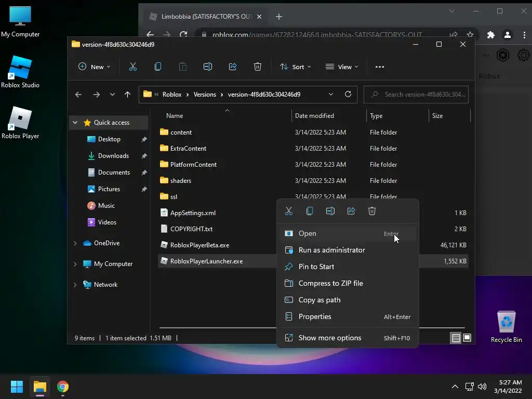Select AppSettings.xml file
The image size is (532, 399).
pyautogui.click(x=193, y=212)
